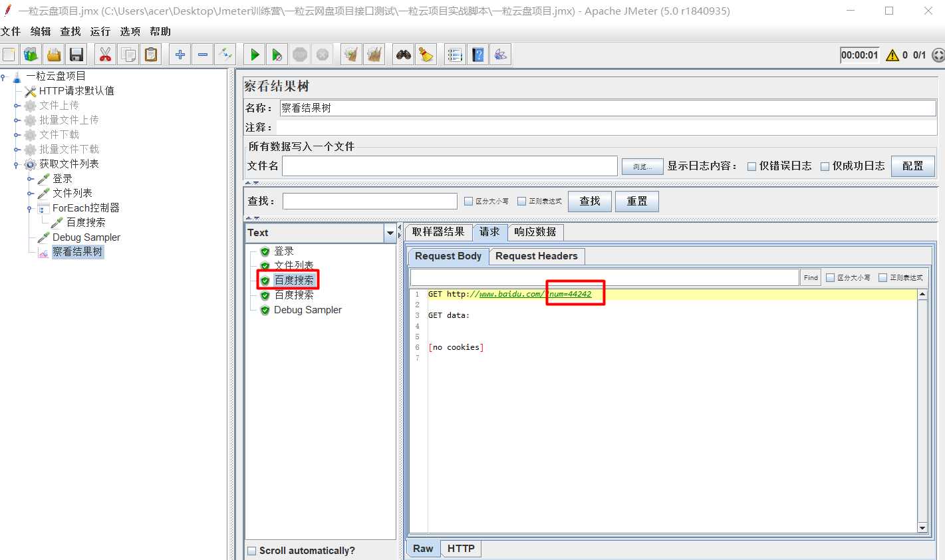Expand the 文件下载 thread group

[17, 134]
